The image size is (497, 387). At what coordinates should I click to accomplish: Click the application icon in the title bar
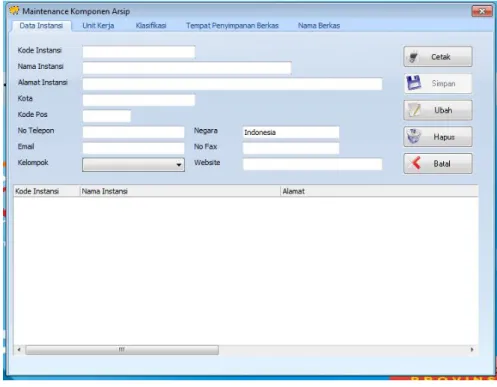pos(14,11)
